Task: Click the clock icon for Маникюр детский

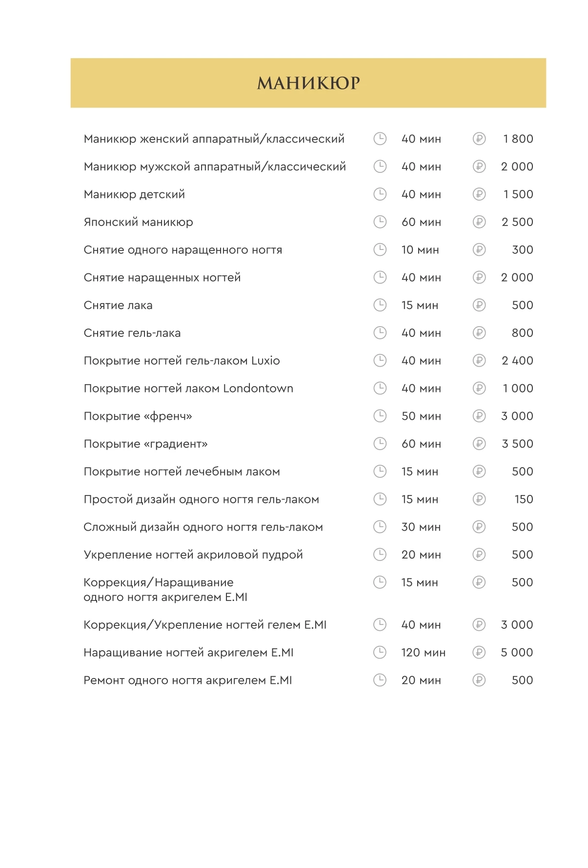Action: pos(380,194)
